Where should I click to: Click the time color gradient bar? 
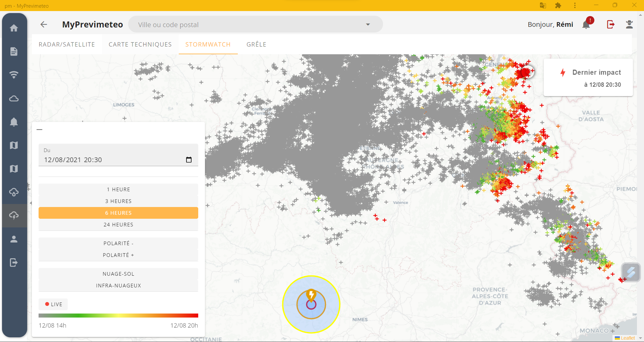coord(118,316)
